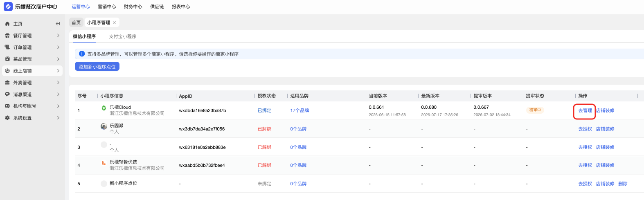Open the 供应链 top menu

tap(157, 7)
